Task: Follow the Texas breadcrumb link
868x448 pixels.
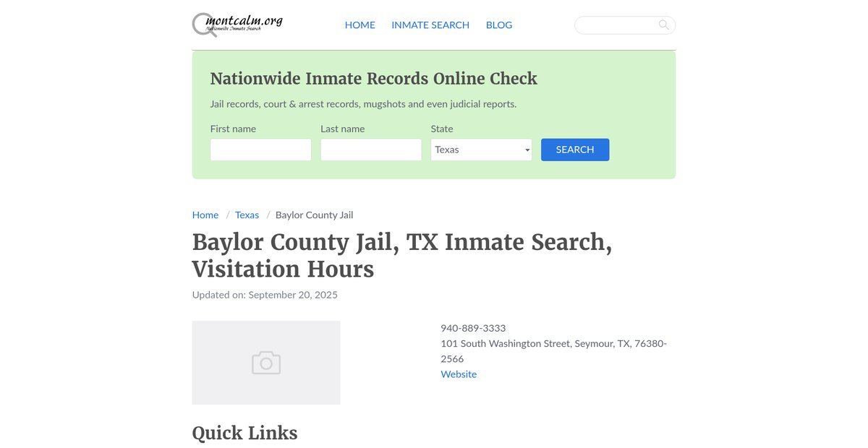Action: (x=247, y=215)
